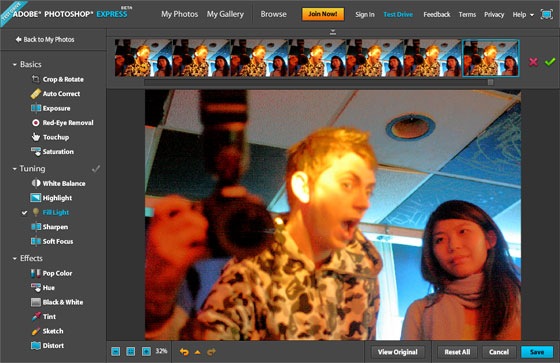Screen dimensions: 560x363
Task: Click the White Balance icon
Action: [x=36, y=183]
